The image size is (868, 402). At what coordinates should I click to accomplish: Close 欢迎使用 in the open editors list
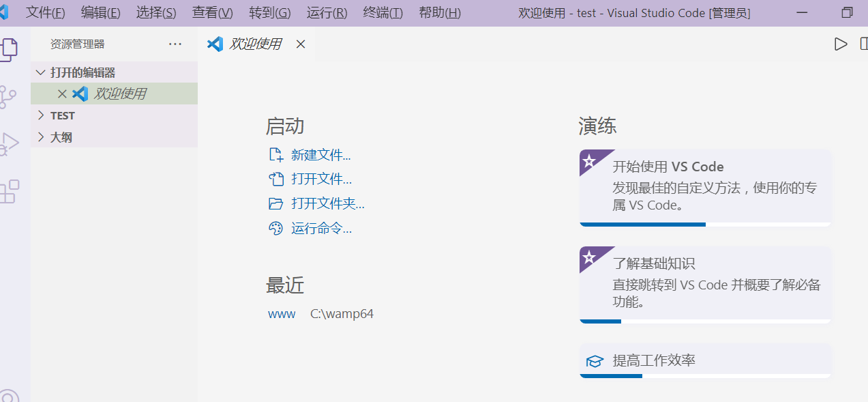coord(62,94)
